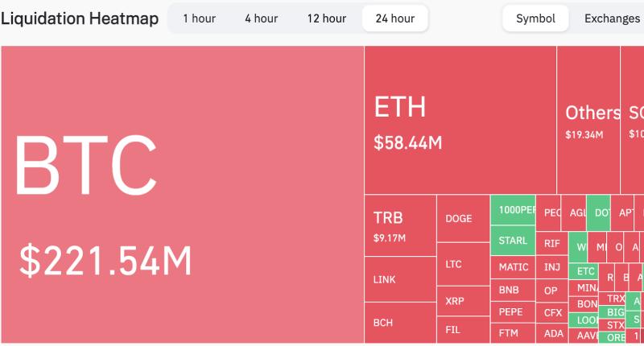Image resolution: width=644 pixels, height=346 pixels.
Task: Click the FIL heatmap tile
Action: coord(463,330)
